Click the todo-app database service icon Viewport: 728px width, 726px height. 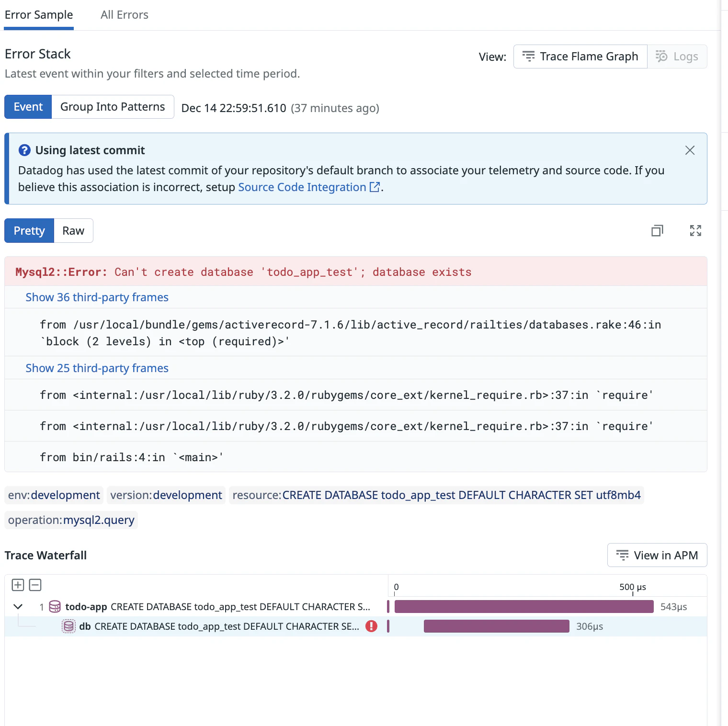[55, 607]
